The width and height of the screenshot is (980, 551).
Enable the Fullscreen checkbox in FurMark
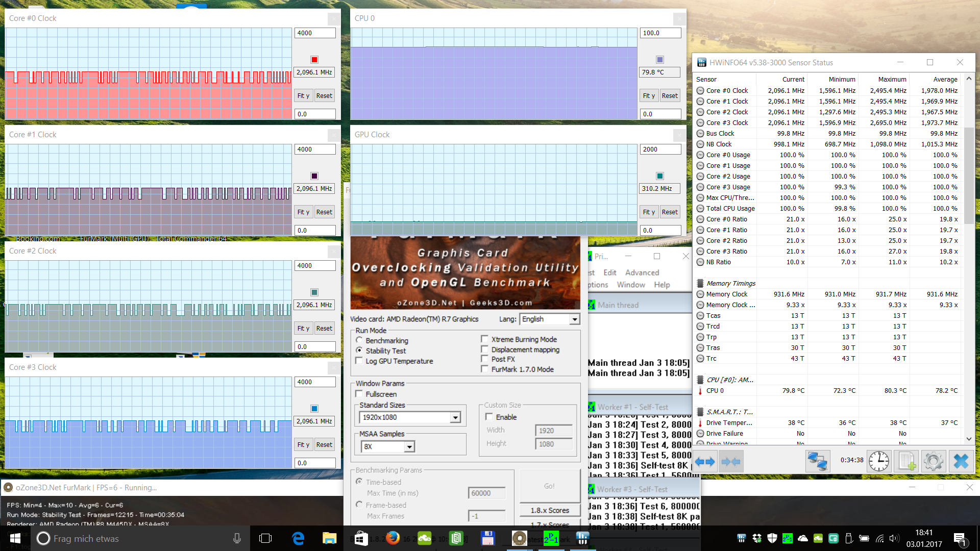point(359,394)
